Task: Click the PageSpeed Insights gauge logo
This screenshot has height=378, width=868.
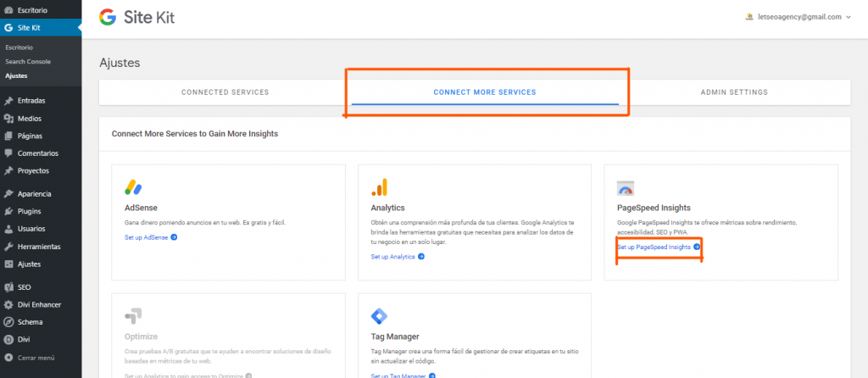Action: pos(626,188)
